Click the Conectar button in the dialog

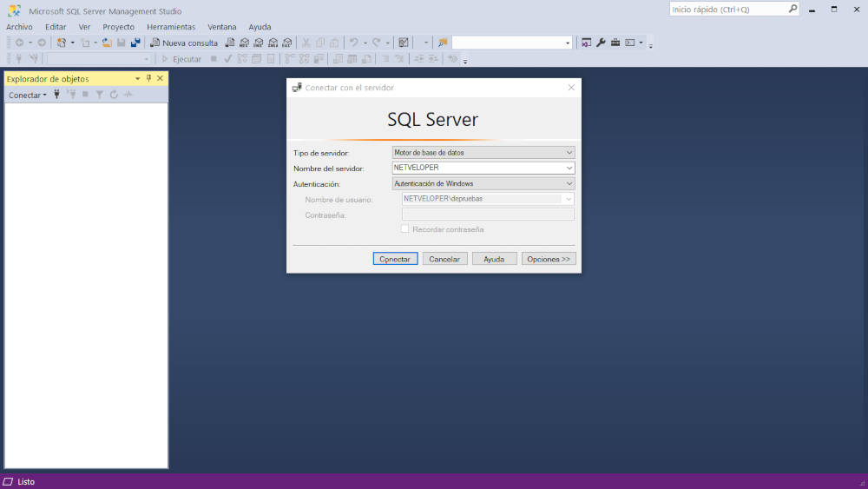pyautogui.click(x=395, y=259)
